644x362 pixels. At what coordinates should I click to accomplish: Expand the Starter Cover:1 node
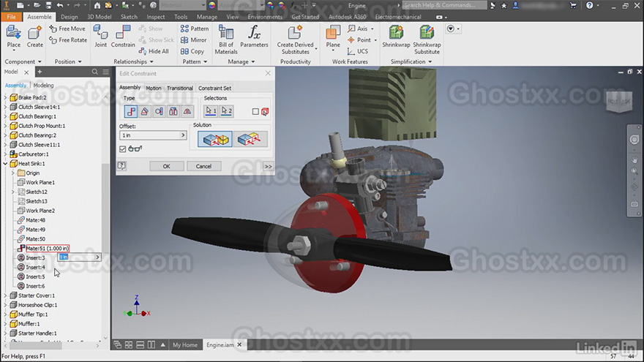[6, 295]
